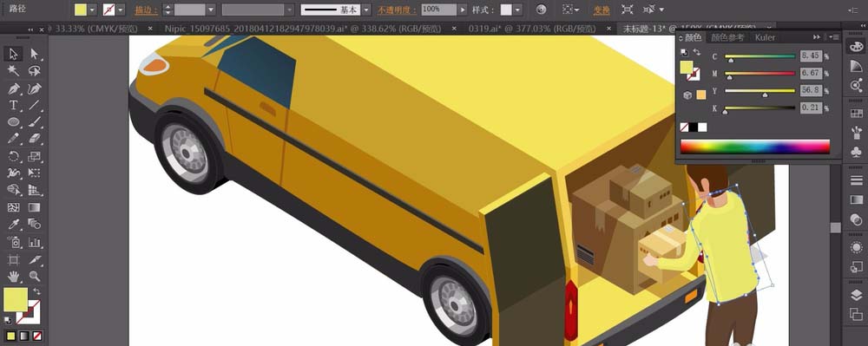Image resolution: width=868 pixels, height=346 pixels.
Task: Open stroke weight dropdown
Action: tap(211, 10)
